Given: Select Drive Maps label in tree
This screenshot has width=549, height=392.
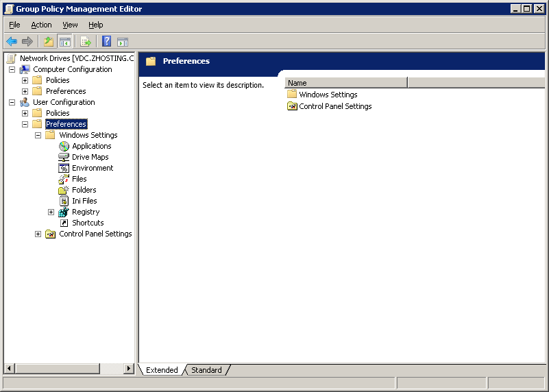Looking at the screenshot, I should coord(90,157).
